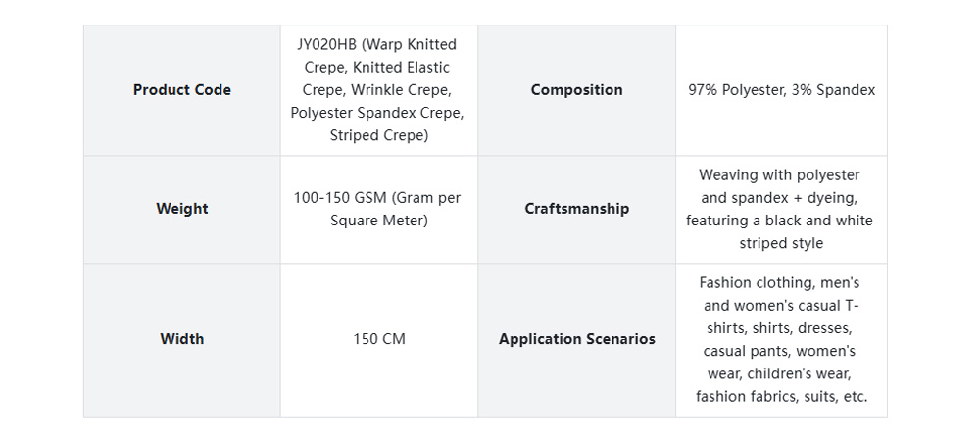
Task: Click the 'wear, children's wear,' text line
Action: (x=781, y=373)
